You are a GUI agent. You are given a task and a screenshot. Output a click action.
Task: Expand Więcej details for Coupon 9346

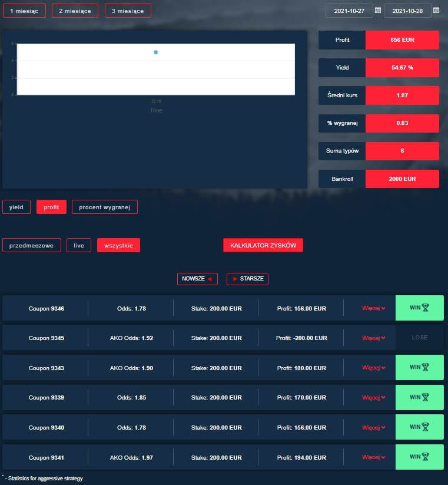pos(374,308)
